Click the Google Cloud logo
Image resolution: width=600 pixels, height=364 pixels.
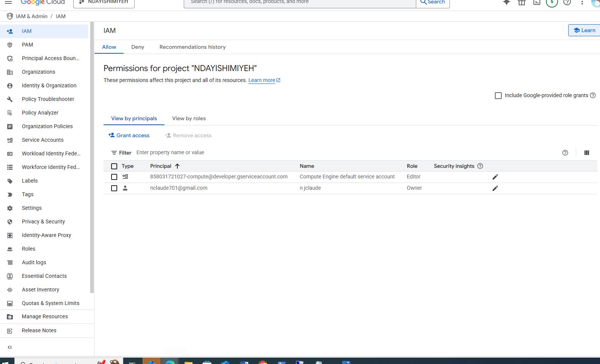point(43,2)
